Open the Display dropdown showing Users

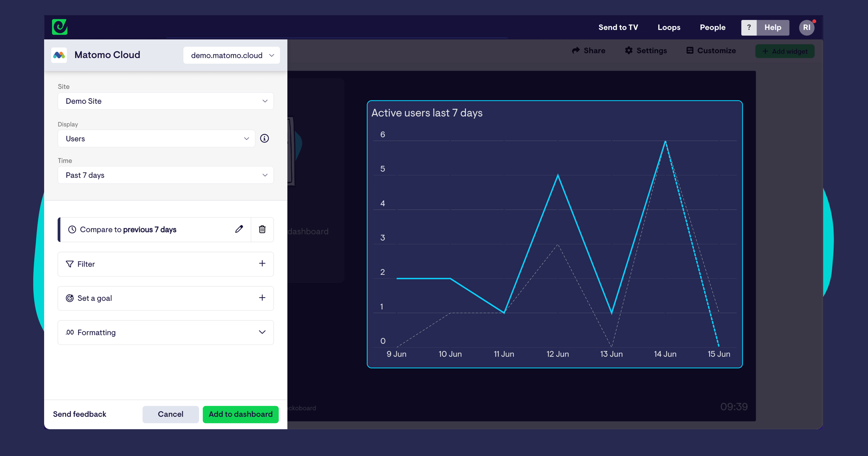point(156,139)
